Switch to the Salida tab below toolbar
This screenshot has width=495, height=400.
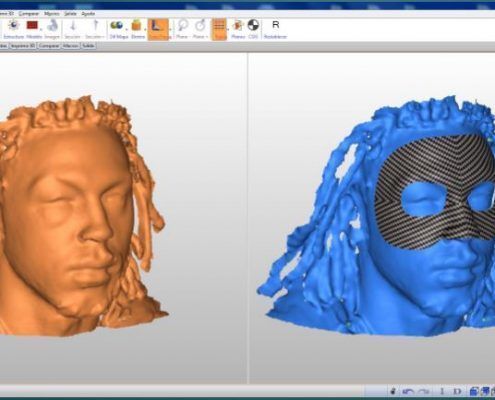88,46
